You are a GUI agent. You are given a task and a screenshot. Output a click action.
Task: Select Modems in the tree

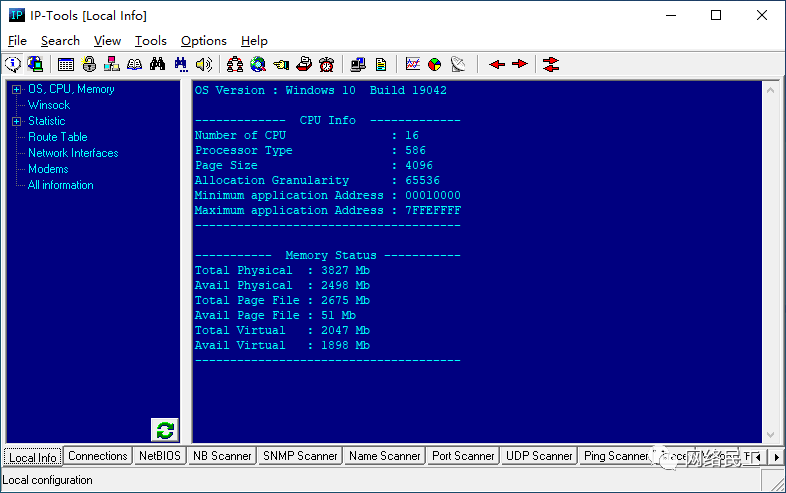(48, 170)
